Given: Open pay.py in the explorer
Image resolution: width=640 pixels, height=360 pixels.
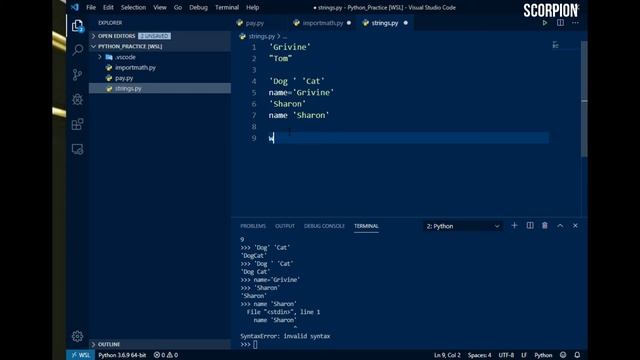Looking at the screenshot, I should pos(160,78).
